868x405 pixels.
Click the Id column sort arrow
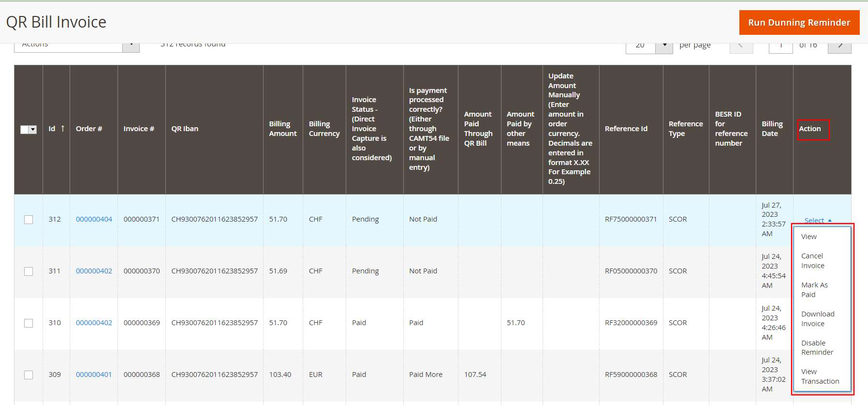click(x=62, y=129)
